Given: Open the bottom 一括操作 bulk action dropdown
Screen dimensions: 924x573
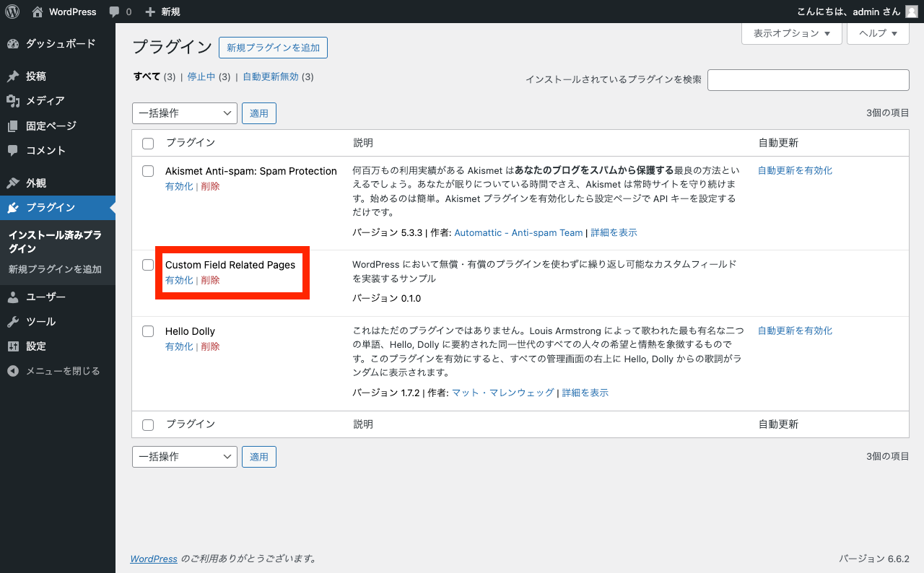Looking at the screenshot, I should (x=185, y=457).
